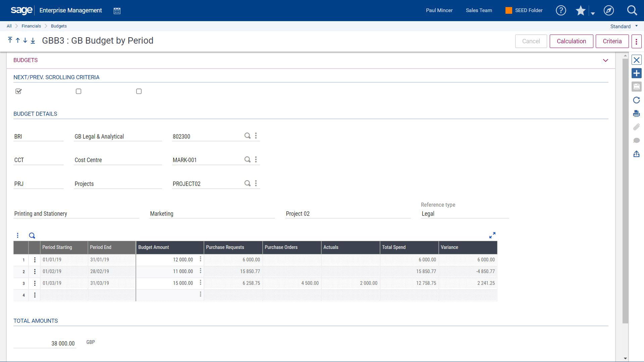Open the Standard view dropdown
Image resolution: width=644 pixels, height=362 pixels.
coord(624,26)
